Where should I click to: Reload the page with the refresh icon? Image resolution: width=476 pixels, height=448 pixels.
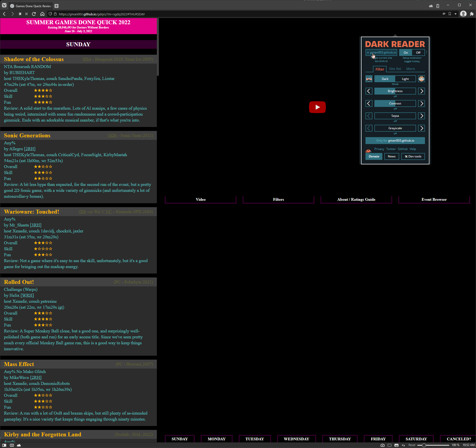click(x=34, y=14)
